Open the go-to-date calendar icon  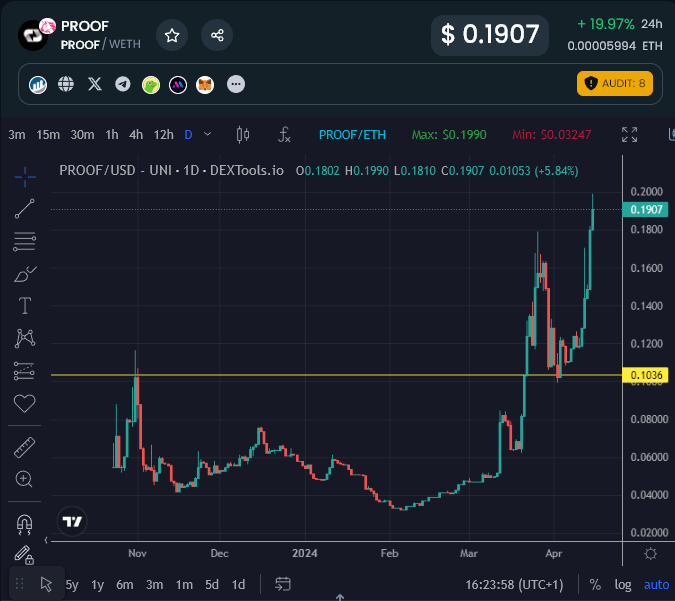coord(283,584)
